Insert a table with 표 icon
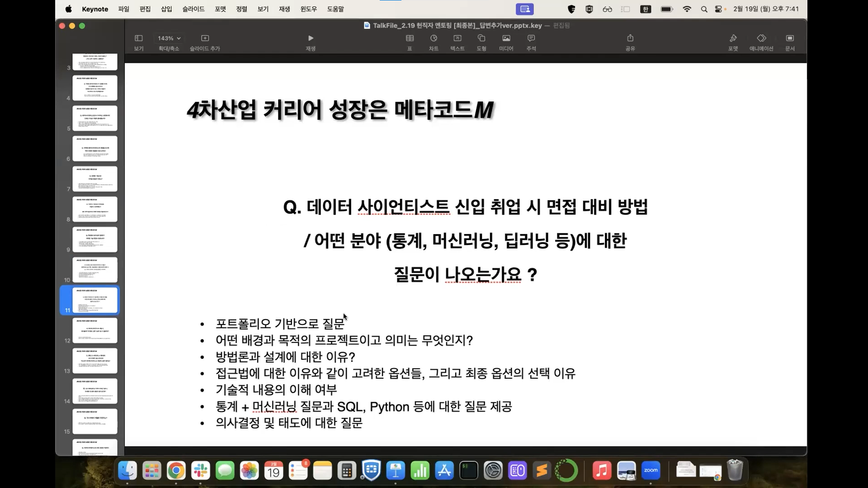Screen dimensions: 868x488 click(x=410, y=38)
